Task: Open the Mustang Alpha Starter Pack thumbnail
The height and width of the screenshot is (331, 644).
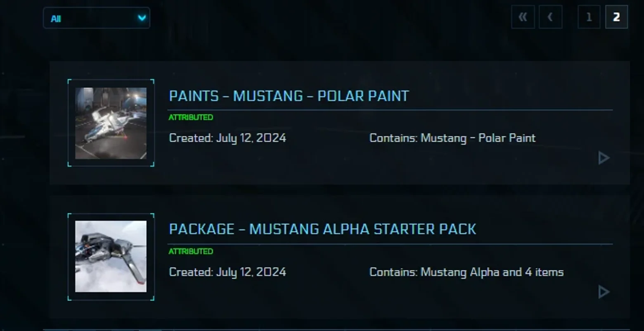Action: pyautogui.click(x=111, y=257)
